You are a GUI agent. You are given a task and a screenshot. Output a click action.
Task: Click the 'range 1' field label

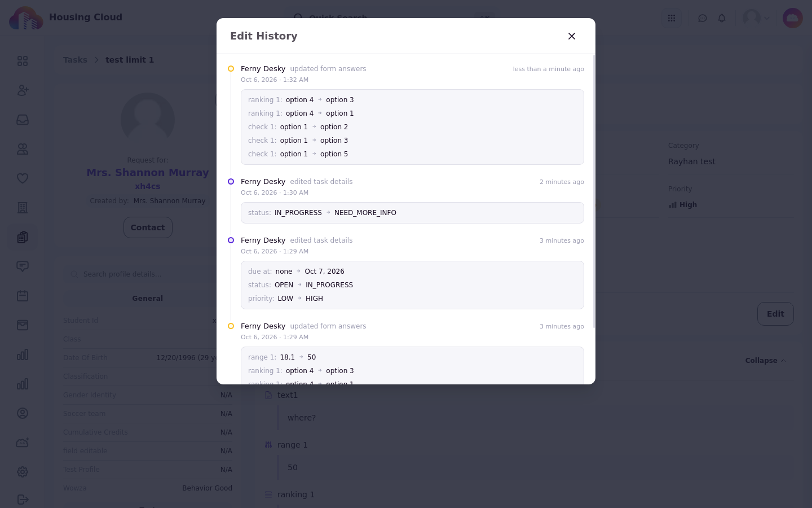[293, 445]
